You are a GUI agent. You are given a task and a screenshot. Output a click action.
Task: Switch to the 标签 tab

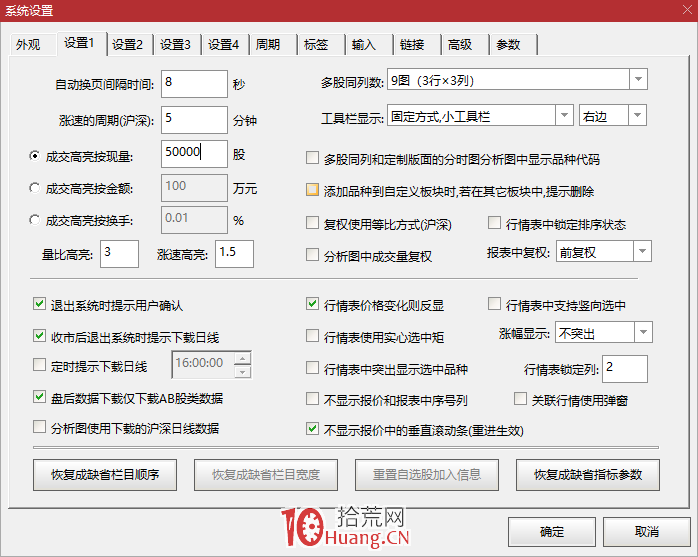click(x=321, y=45)
